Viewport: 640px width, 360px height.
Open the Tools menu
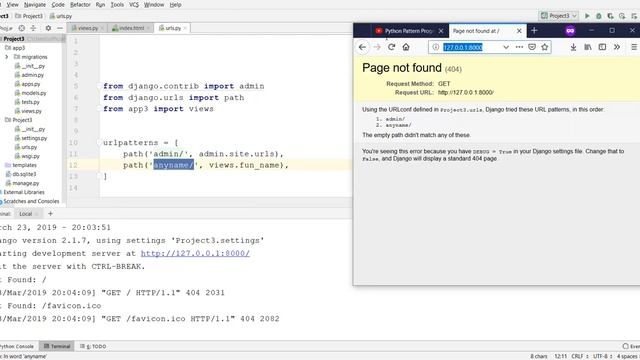click(117, 4)
